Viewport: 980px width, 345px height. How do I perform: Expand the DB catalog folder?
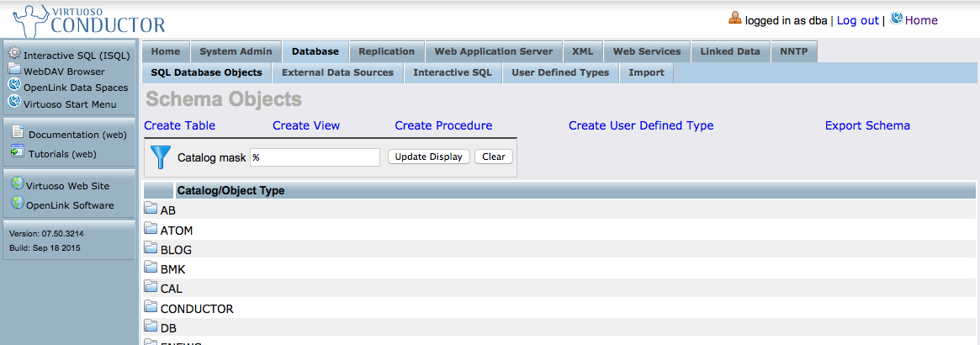[151, 327]
